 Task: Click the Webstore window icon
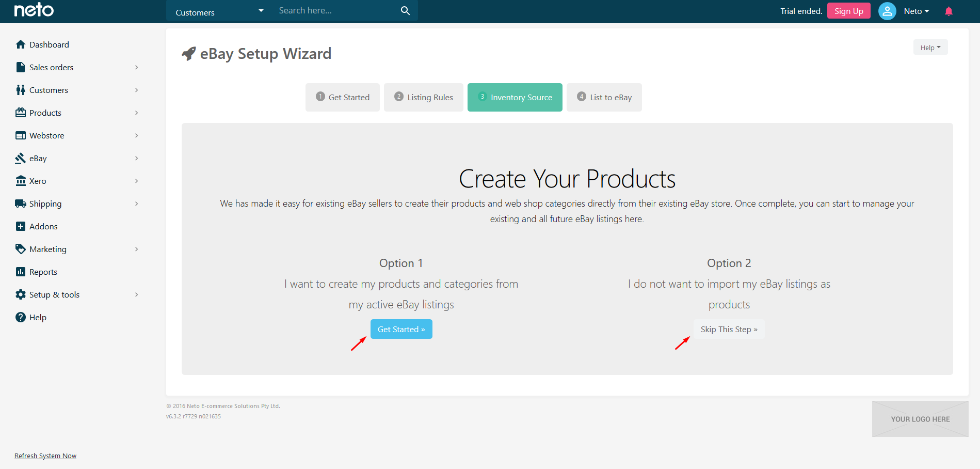pos(21,135)
